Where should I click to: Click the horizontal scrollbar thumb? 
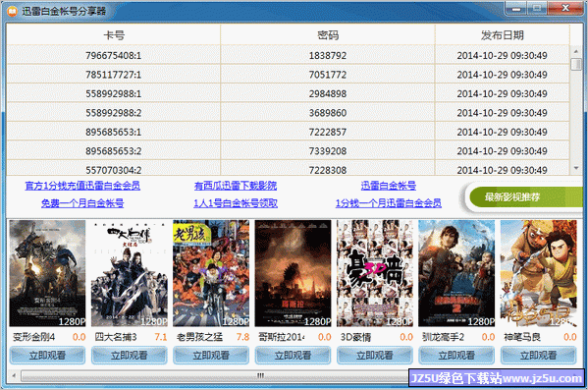click(260, 375)
